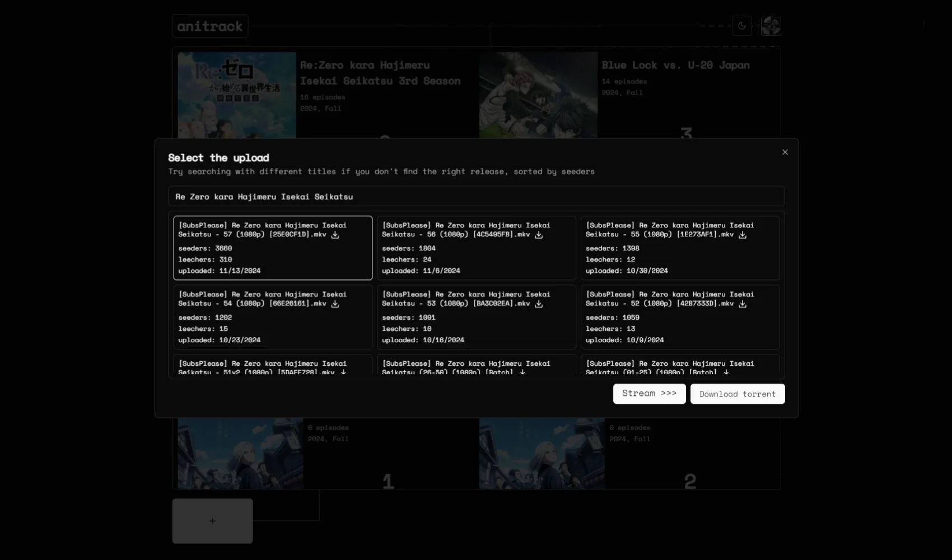Open Re:Zero 3rd Season cover thumbnail
The width and height of the screenshot is (952, 560).
[237, 95]
